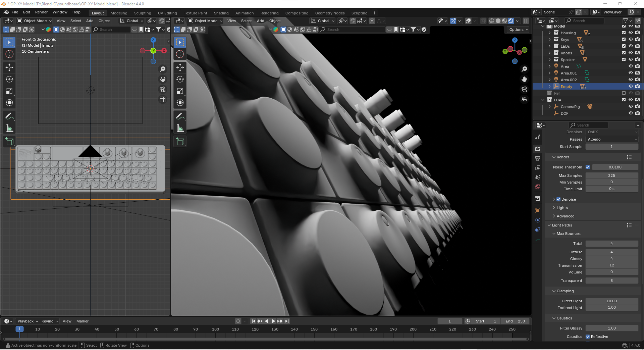Switch perspective/orthographic in the right viewport
This screenshot has height=350, width=644.
pos(524,99)
